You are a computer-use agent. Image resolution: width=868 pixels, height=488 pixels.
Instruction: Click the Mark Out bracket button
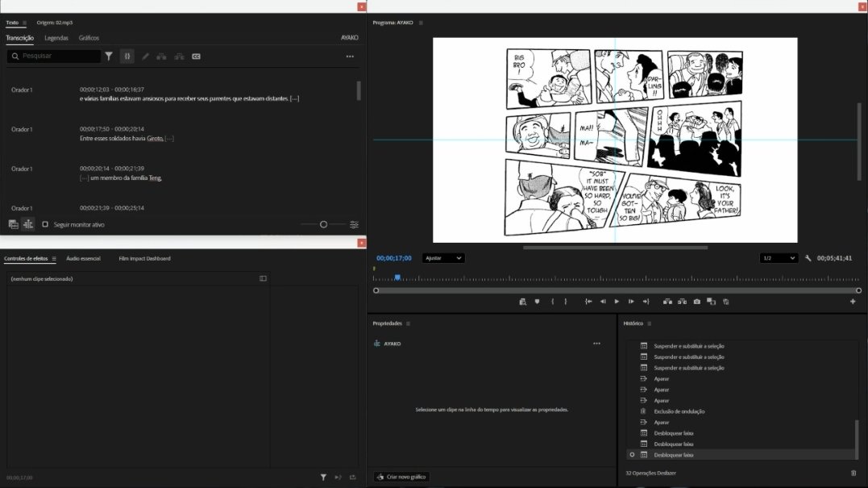[565, 302]
